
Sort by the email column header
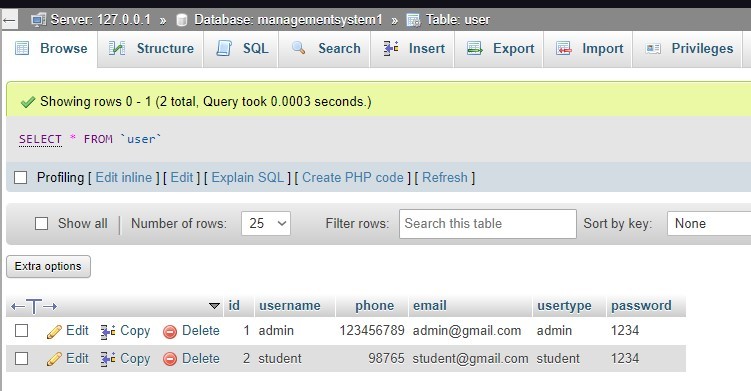pos(430,306)
